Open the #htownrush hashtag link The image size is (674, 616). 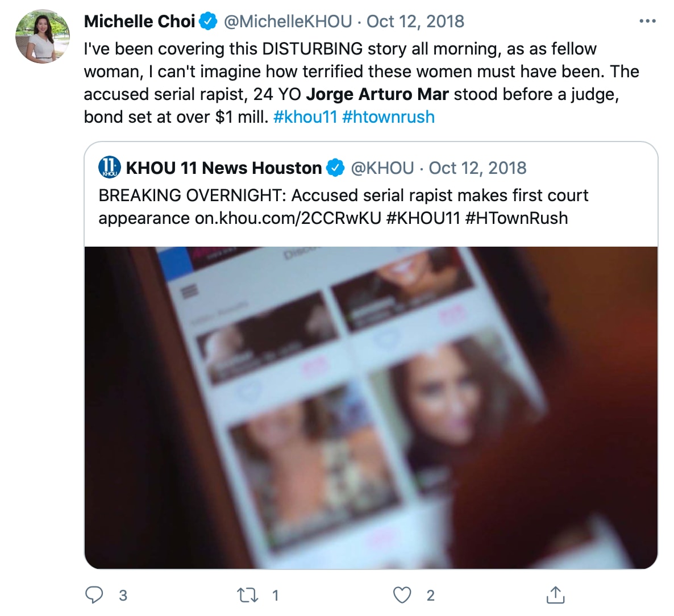click(x=388, y=117)
